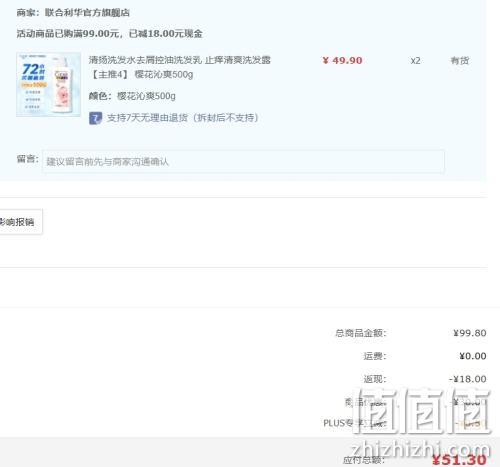Click the 支持7天无理由退货 policy text
Screen dimensions: 500x467
pos(183,118)
